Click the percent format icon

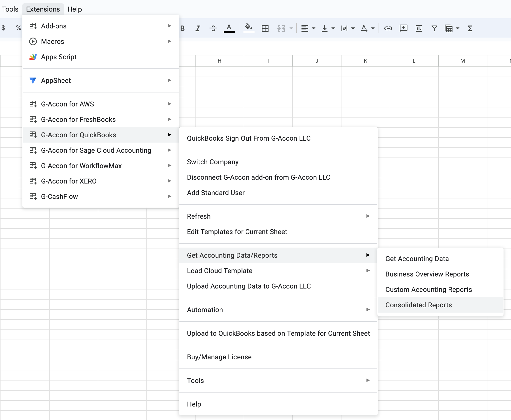click(19, 28)
